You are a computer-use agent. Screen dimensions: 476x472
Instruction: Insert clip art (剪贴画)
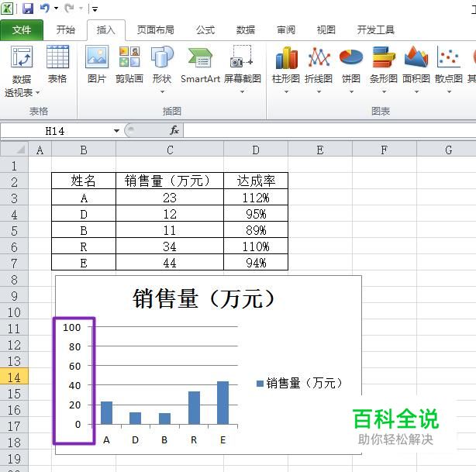coord(129,64)
